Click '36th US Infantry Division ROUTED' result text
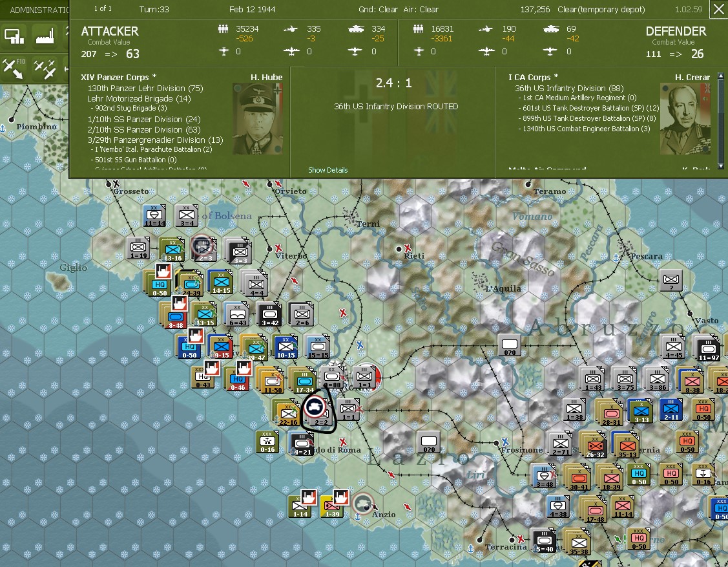 396,107
